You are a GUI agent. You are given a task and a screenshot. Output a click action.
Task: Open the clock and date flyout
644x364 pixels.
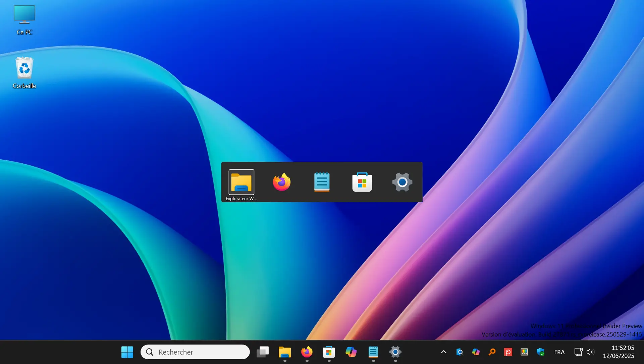point(619,352)
